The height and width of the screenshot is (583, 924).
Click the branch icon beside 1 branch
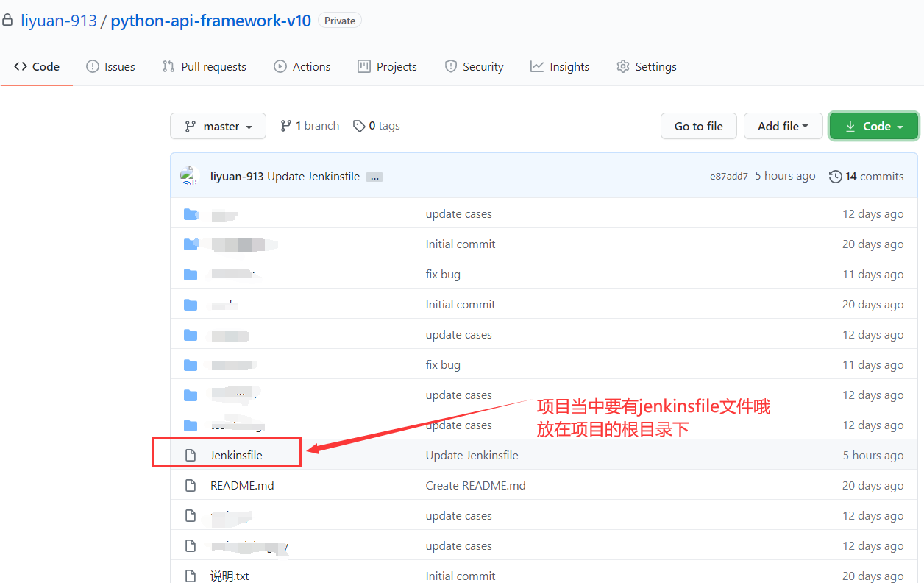[285, 126]
